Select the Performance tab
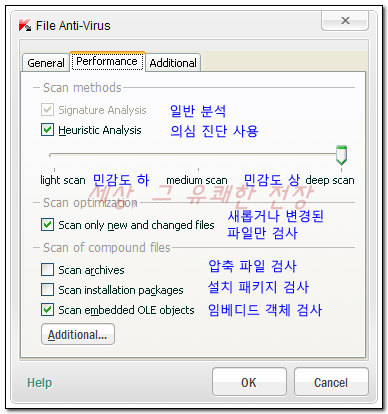Screen dimensions: 388x414 click(x=107, y=61)
